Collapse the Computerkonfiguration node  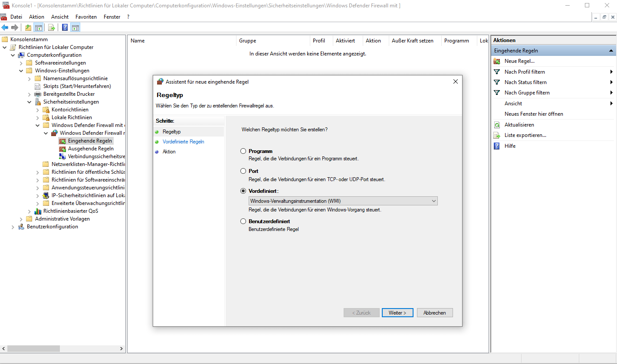(x=13, y=55)
